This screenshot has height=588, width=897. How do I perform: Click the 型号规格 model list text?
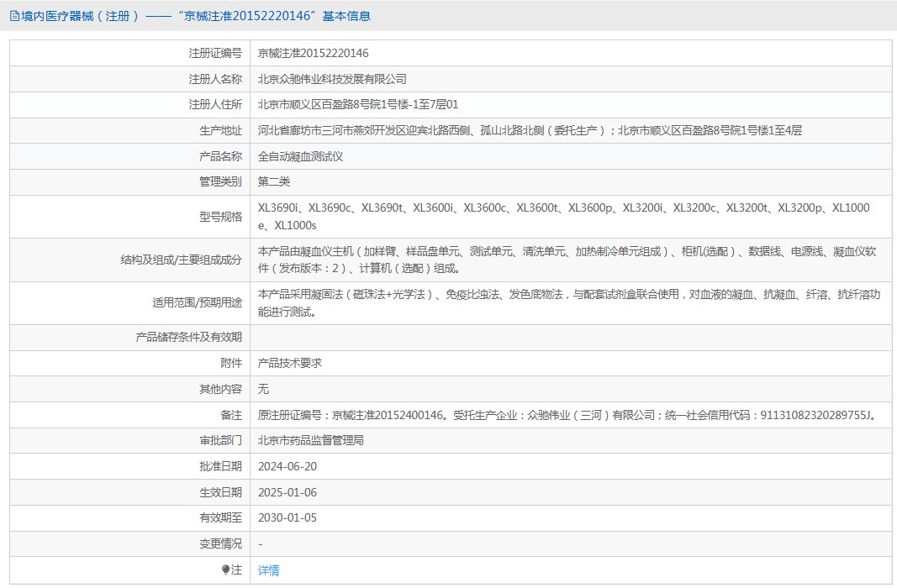click(x=563, y=216)
